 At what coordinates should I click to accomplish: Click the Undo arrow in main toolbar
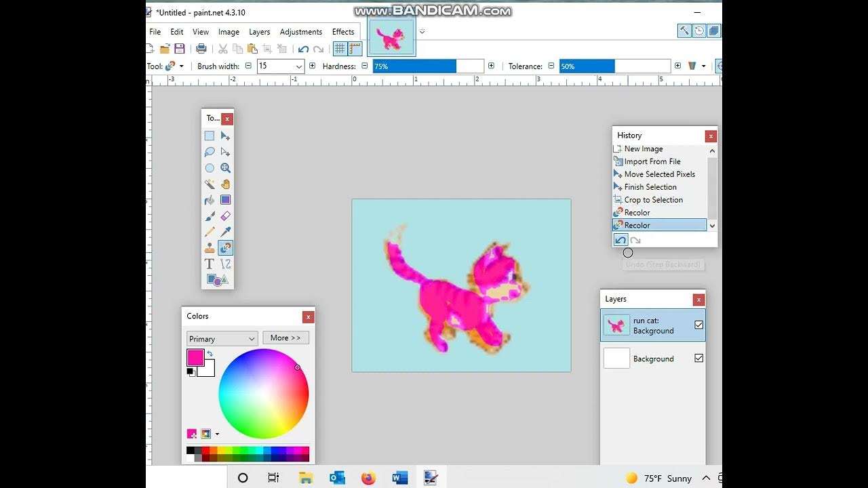(x=303, y=49)
